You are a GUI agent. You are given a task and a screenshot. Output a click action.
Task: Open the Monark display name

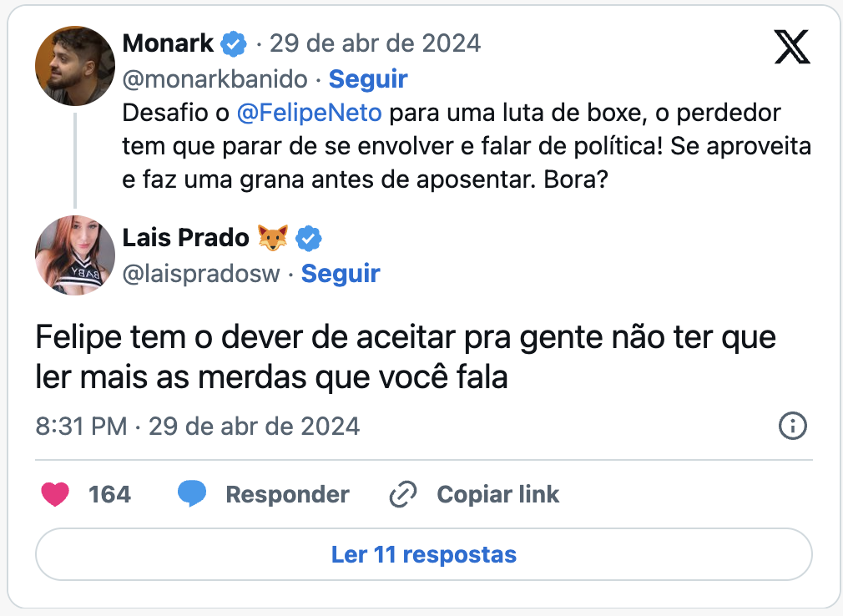tap(169, 43)
